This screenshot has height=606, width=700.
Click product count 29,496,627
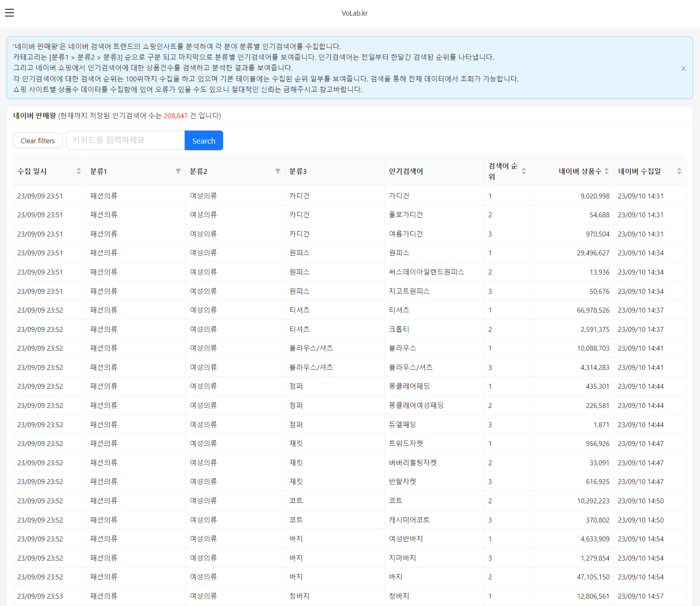593,253
